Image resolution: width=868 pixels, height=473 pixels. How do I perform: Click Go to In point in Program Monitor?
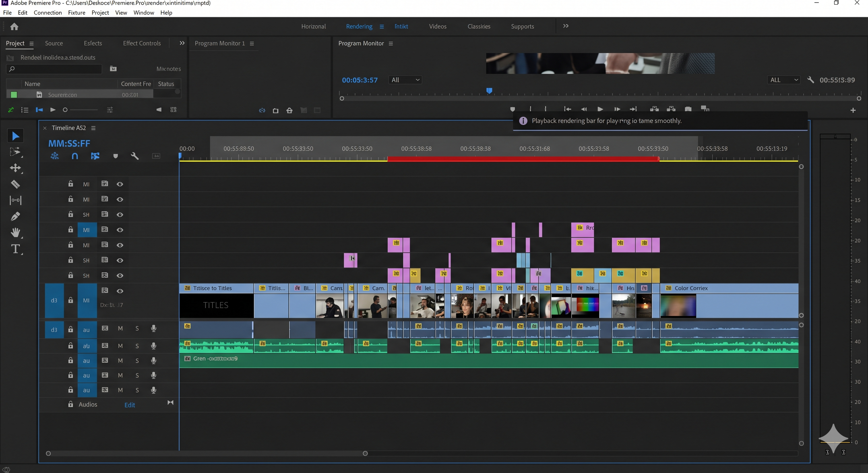[567, 109]
